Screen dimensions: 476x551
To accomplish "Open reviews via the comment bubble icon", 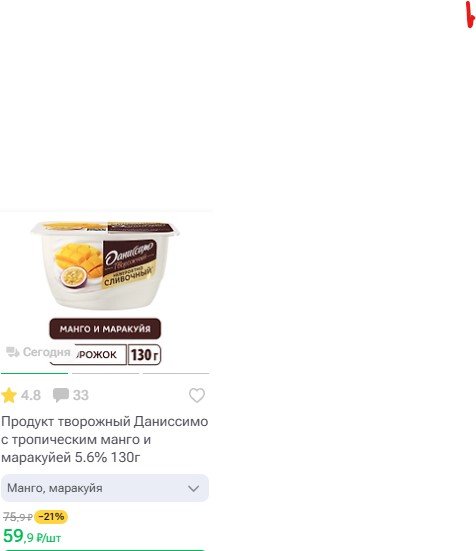I will (60, 395).
